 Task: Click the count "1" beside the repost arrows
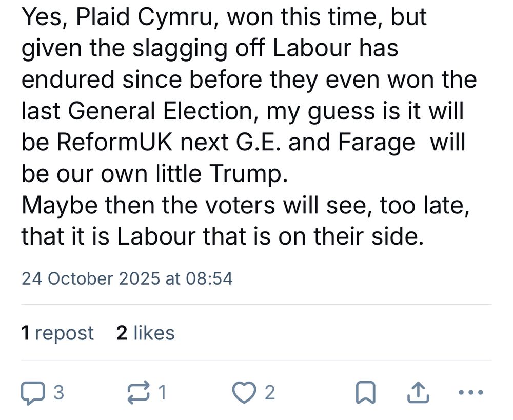click(x=162, y=393)
